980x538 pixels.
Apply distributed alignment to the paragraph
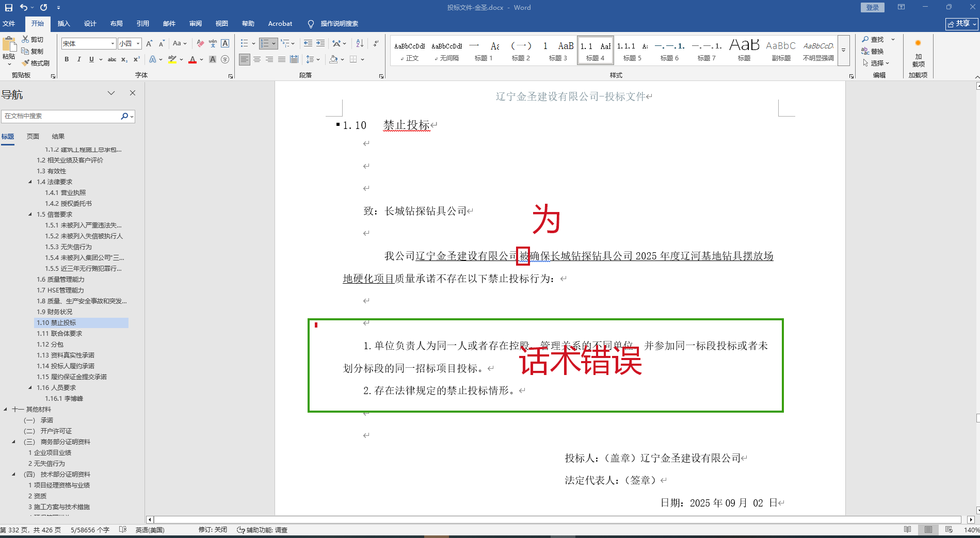(x=294, y=60)
